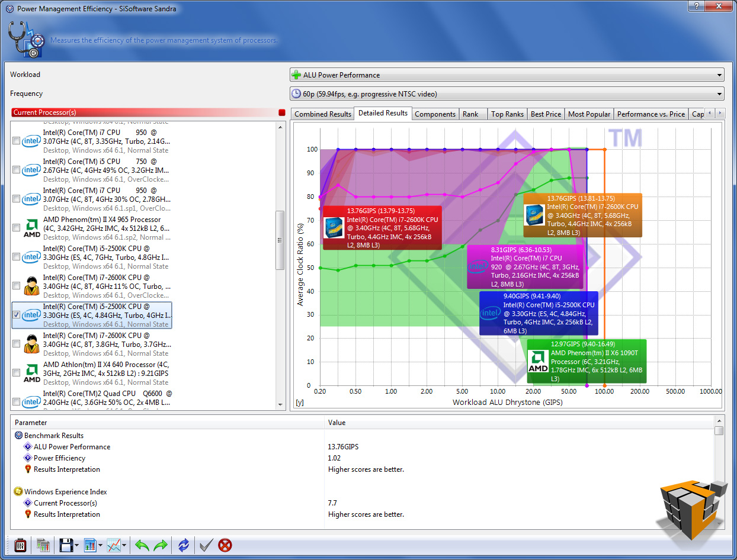Open the Components tab
Screen dimensions: 737x560
tap(435, 114)
